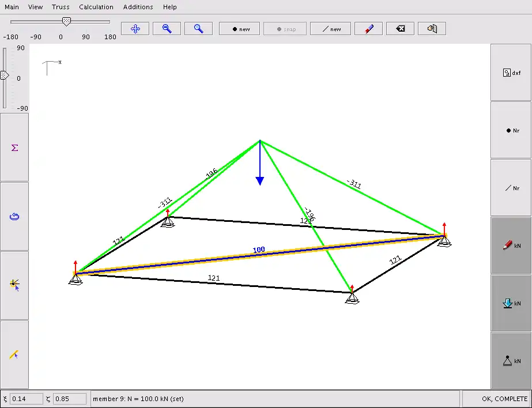Click the pan/move view tool button
This screenshot has height=408, width=532.
point(135,29)
